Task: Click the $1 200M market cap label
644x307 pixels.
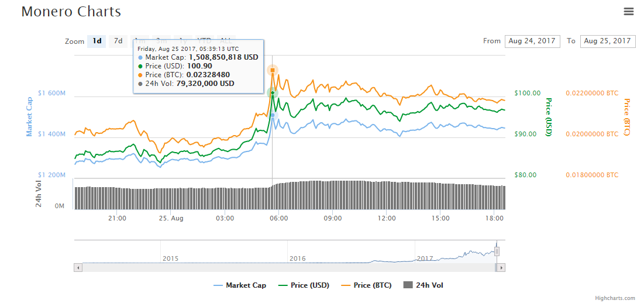Action: [x=51, y=175]
